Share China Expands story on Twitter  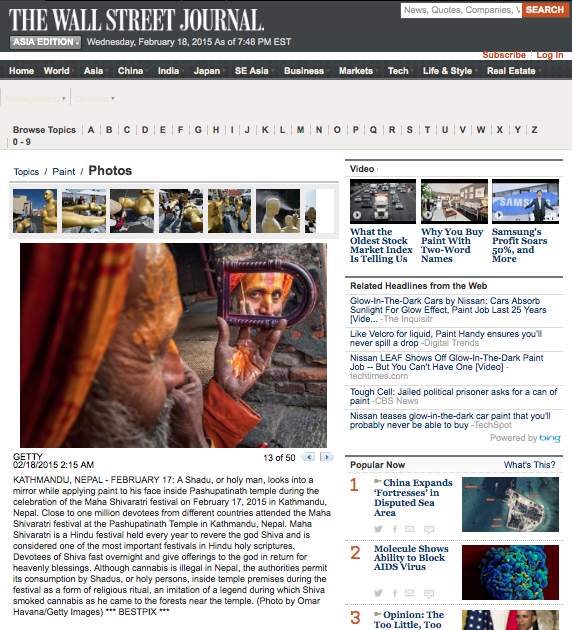point(378,529)
